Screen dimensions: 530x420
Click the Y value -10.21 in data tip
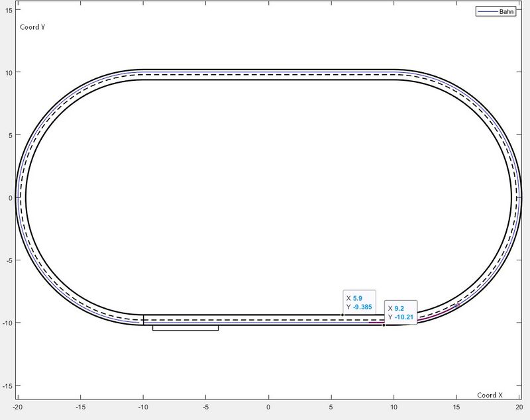[x=405, y=317]
